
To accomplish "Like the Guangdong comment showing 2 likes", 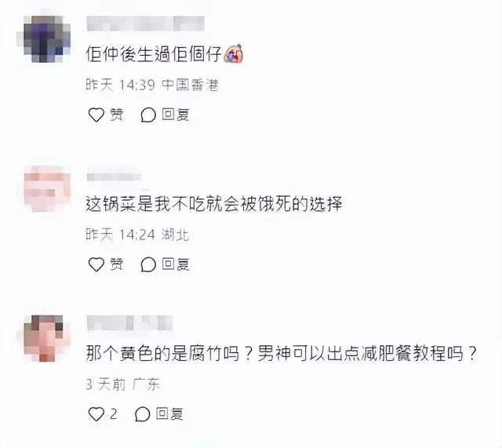I will [x=96, y=414].
